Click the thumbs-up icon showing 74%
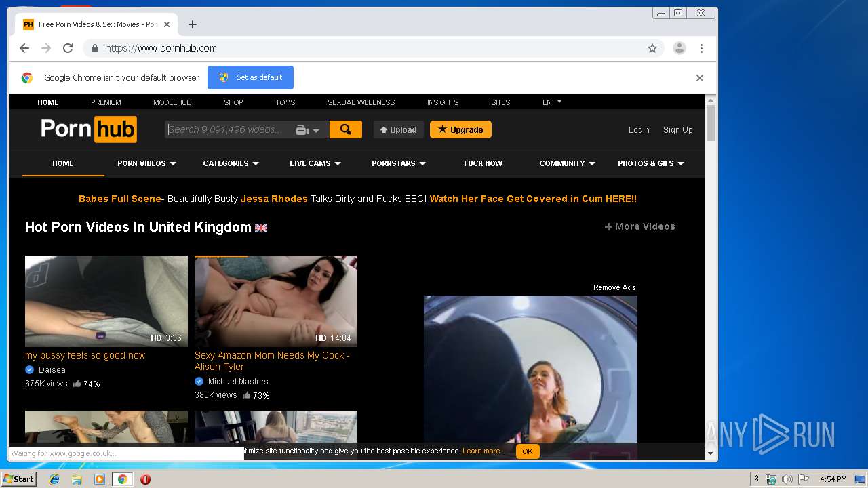 77,384
